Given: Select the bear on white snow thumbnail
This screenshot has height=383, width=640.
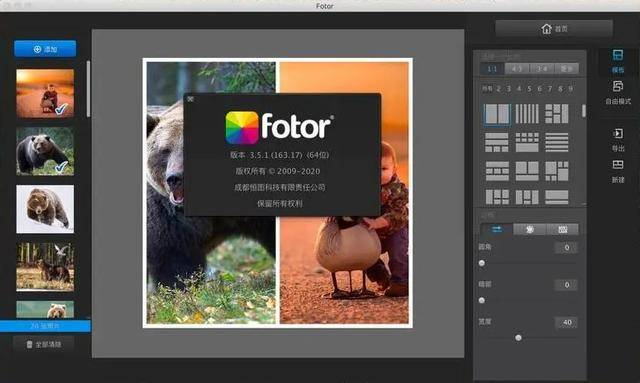Looking at the screenshot, I should [x=45, y=209].
